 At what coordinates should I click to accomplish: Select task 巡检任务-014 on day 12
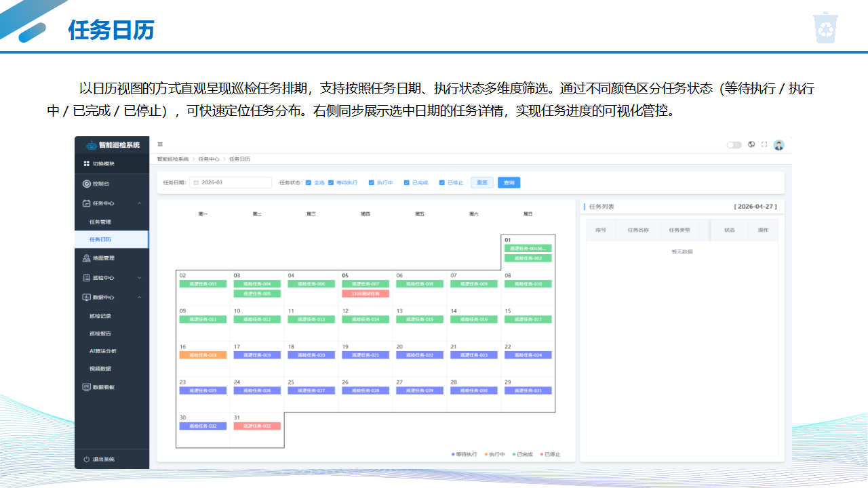pyautogui.click(x=366, y=319)
